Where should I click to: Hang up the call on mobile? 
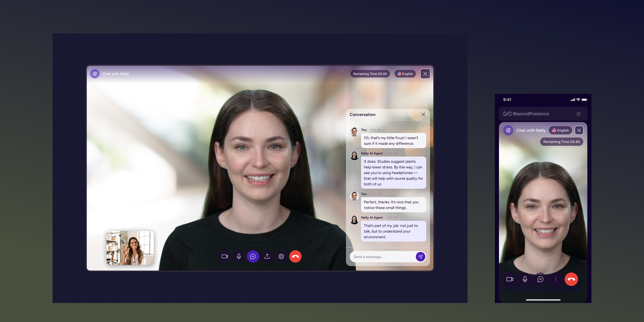pos(571,279)
